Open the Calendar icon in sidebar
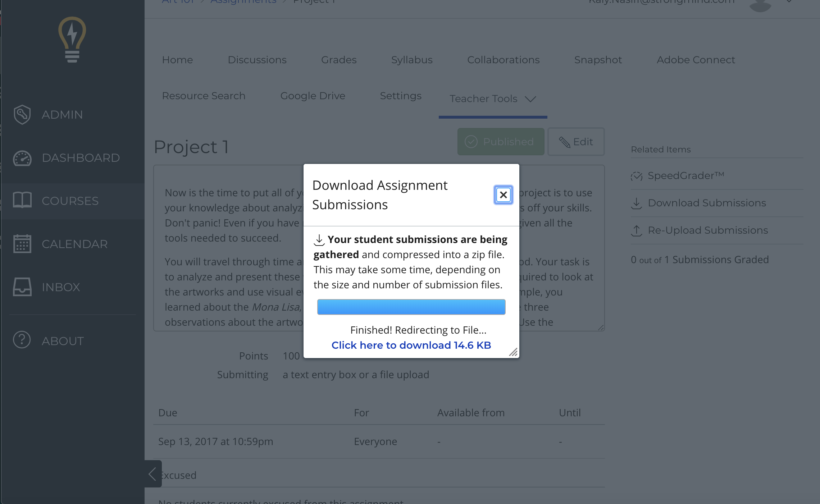The image size is (820, 504). point(22,244)
